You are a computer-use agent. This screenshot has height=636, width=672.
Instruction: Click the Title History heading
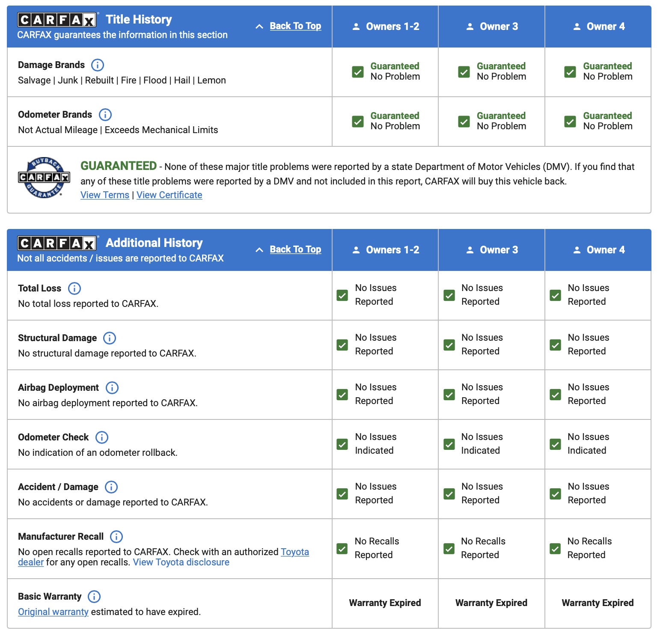coord(139,20)
